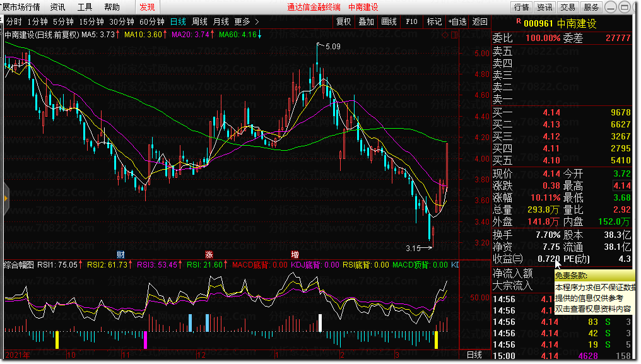
Task: Select the 1分钟 period
Action: click(38, 21)
